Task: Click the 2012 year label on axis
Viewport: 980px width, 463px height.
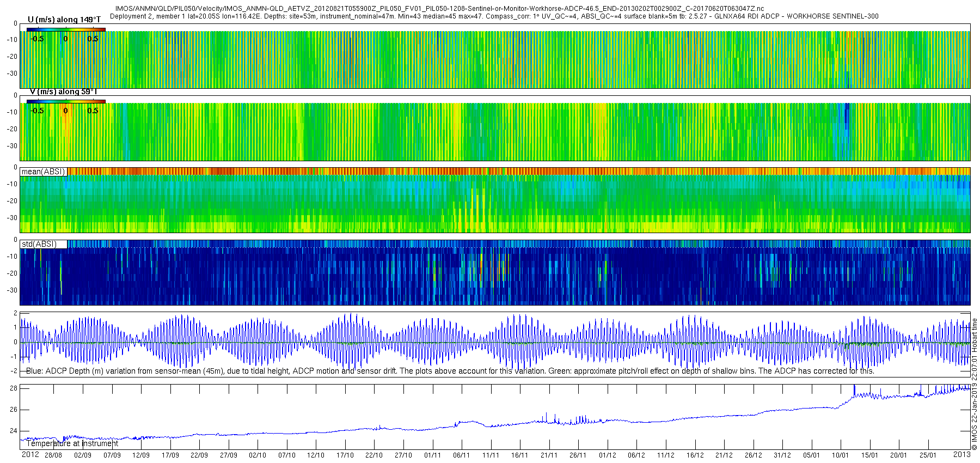Action: 30,455
